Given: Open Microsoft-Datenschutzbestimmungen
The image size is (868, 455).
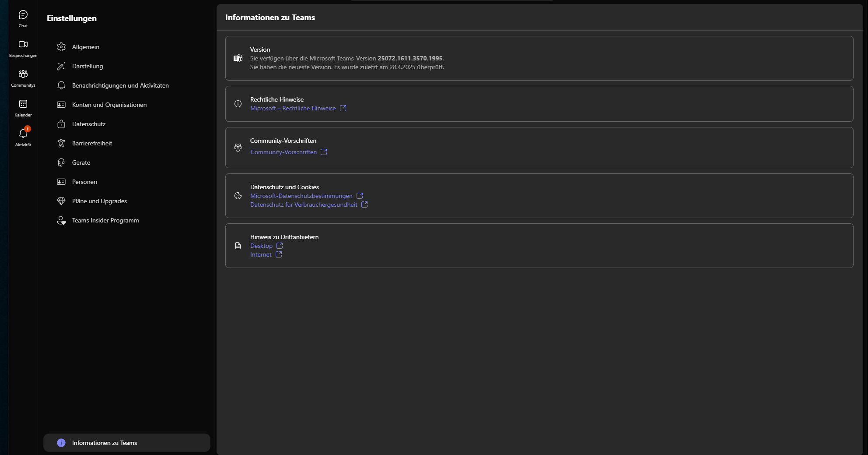Looking at the screenshot, I should point(301,196).
